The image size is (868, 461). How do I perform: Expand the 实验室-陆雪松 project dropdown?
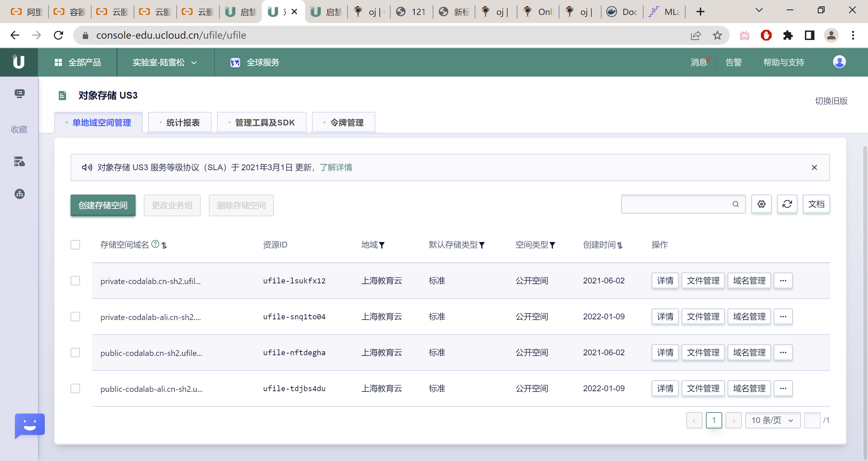165,62
